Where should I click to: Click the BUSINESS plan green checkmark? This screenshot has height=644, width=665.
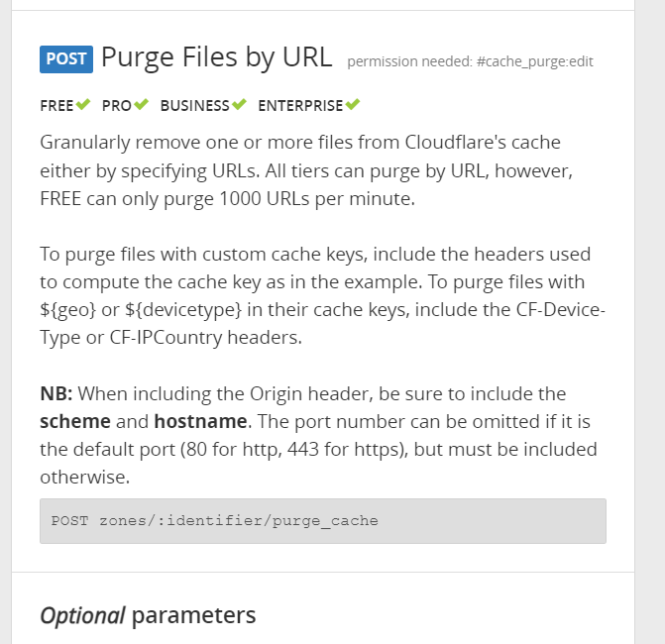(x=239, y=104)
